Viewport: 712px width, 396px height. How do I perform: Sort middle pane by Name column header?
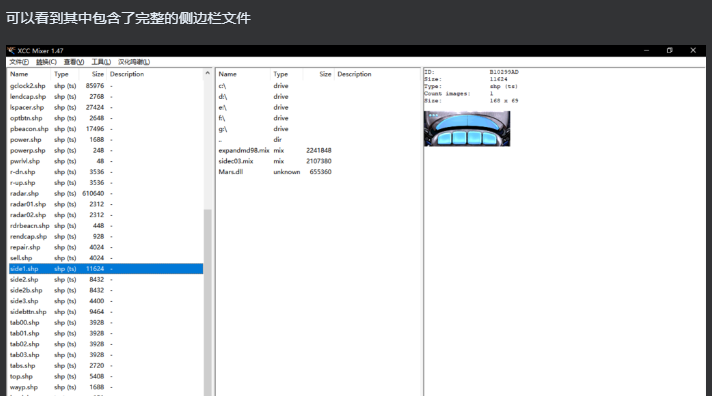coord(243,74)
